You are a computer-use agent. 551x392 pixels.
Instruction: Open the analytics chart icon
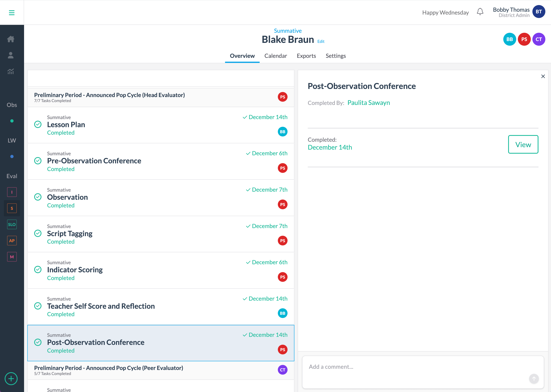(11, 71)
